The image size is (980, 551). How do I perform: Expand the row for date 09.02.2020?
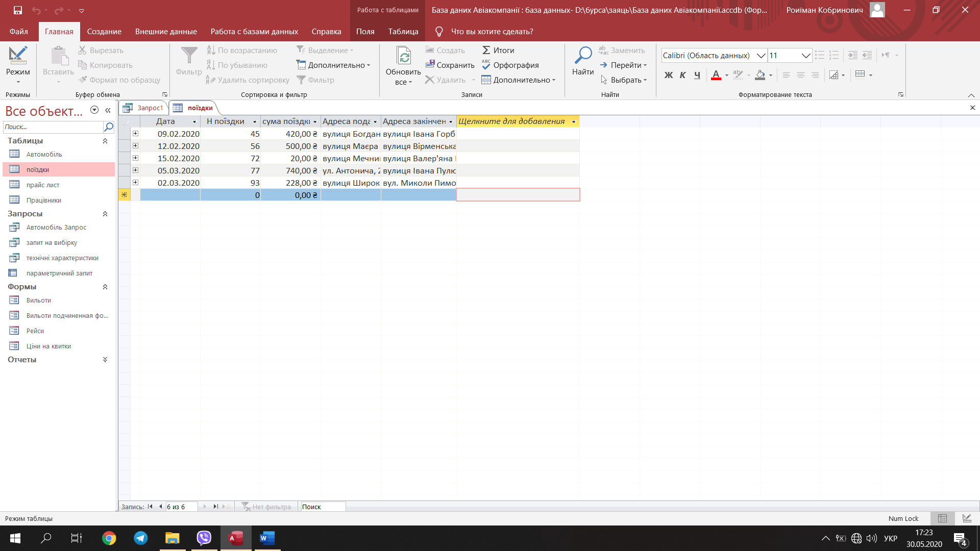coord(135,134)
